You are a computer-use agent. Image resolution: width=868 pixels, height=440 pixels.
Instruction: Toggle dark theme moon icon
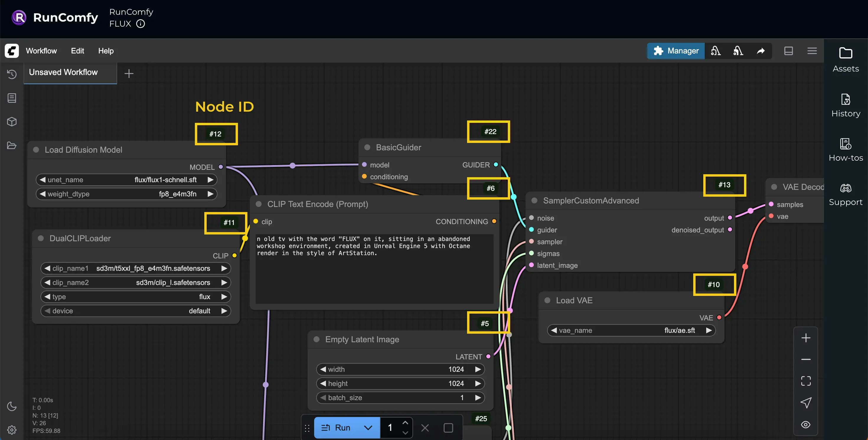[x=12, y=406]
